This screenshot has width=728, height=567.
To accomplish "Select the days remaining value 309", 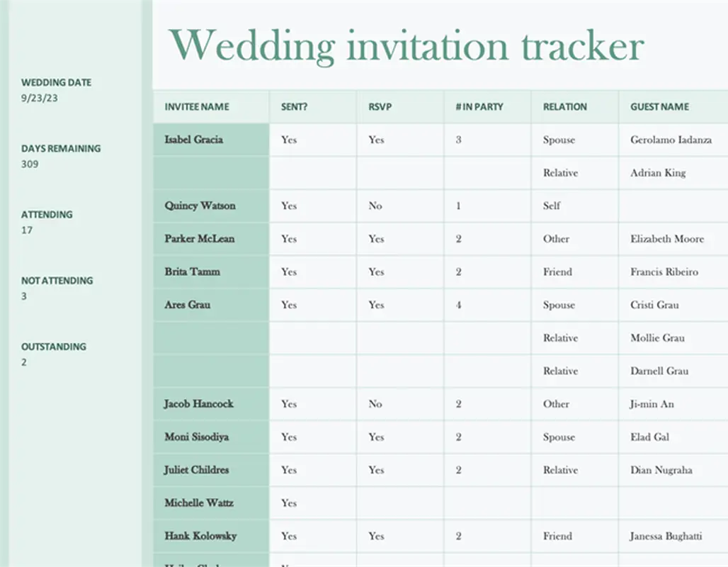I will point(30,164).
